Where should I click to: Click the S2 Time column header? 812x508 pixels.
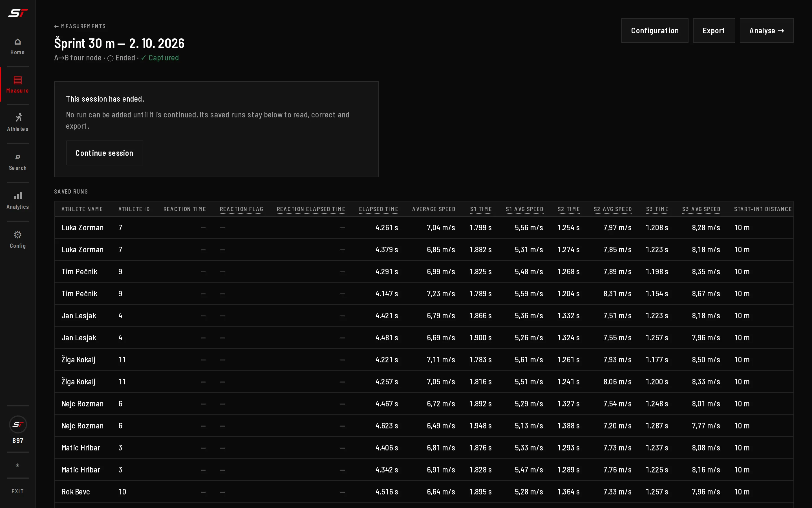pos(568,209)
